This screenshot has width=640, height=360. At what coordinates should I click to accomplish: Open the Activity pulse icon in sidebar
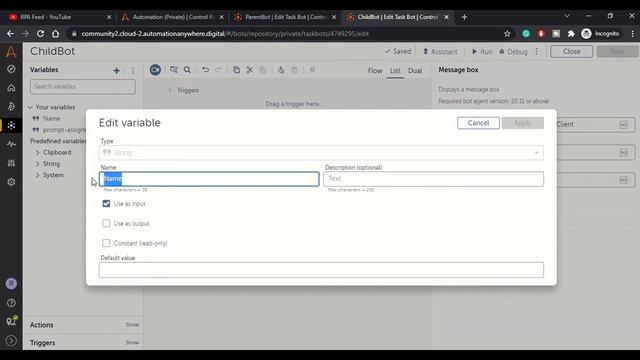pyautogui.click(x=11, y=144)
